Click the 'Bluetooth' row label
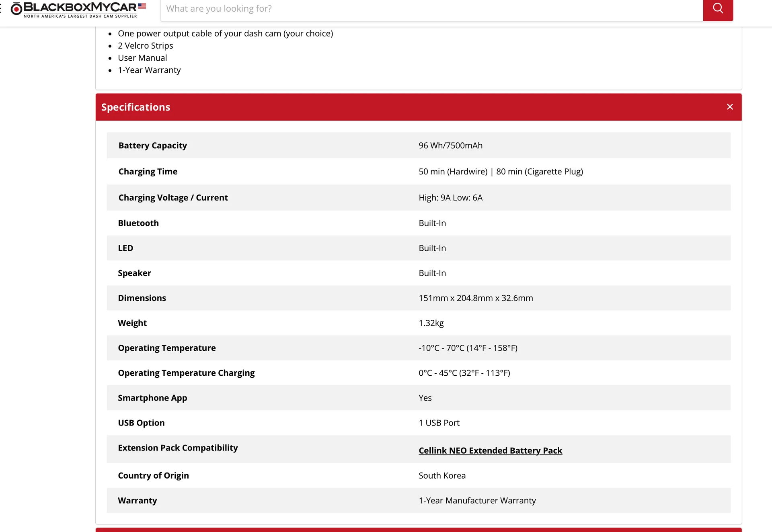The height and width of the screenshot is (532, 772). click(x=138, y=223)
